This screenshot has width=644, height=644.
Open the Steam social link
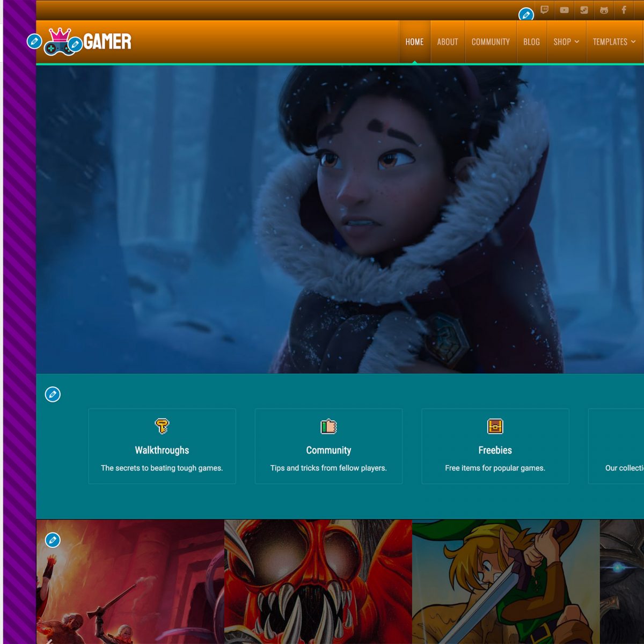pyautogui.click(x=584, y=10)
